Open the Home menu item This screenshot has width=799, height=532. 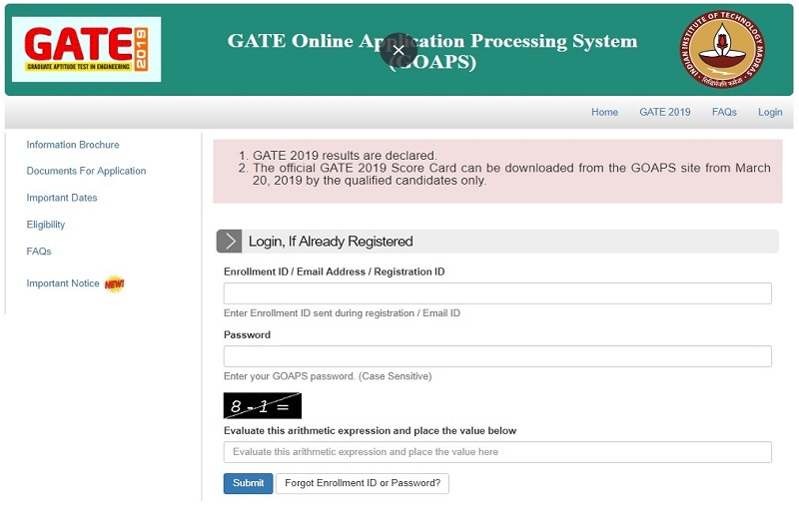click(604, 112)
